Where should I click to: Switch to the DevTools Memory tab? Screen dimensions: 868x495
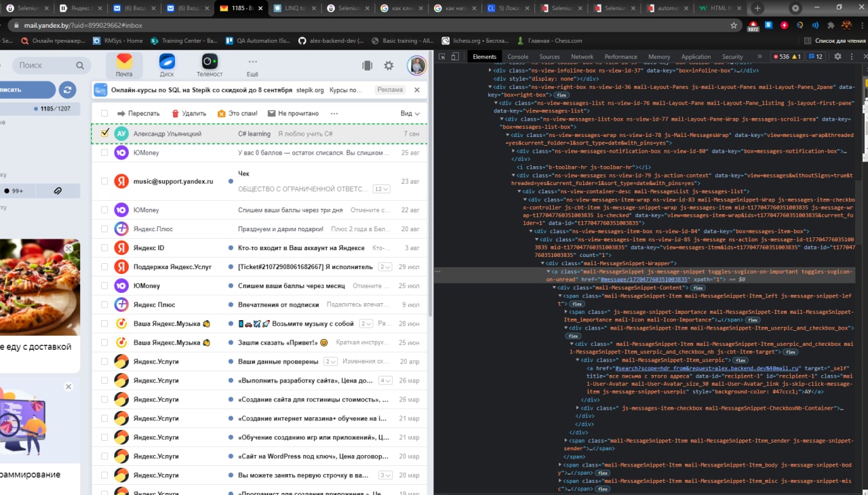pyautogui.click(x=659, y=57)
